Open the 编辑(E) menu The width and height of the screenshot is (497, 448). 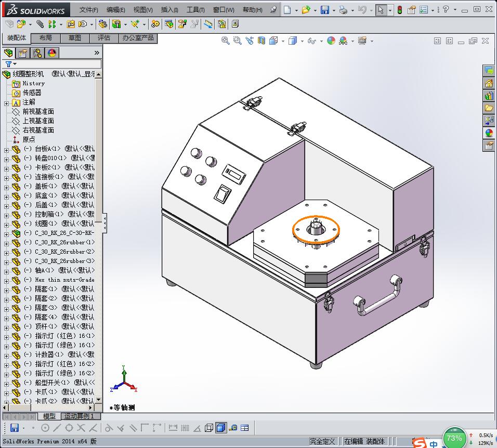[x=116, y=10]
